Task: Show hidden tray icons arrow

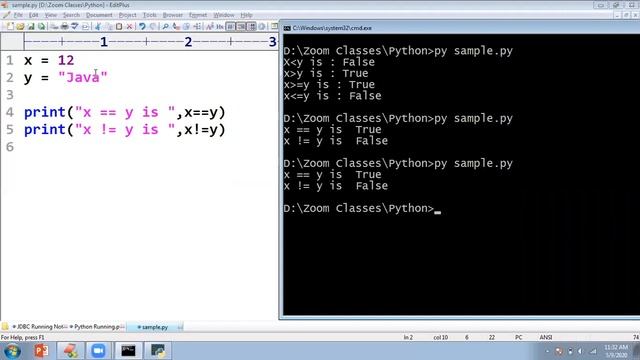Action: pyautogui.click(x=547, y=351)
